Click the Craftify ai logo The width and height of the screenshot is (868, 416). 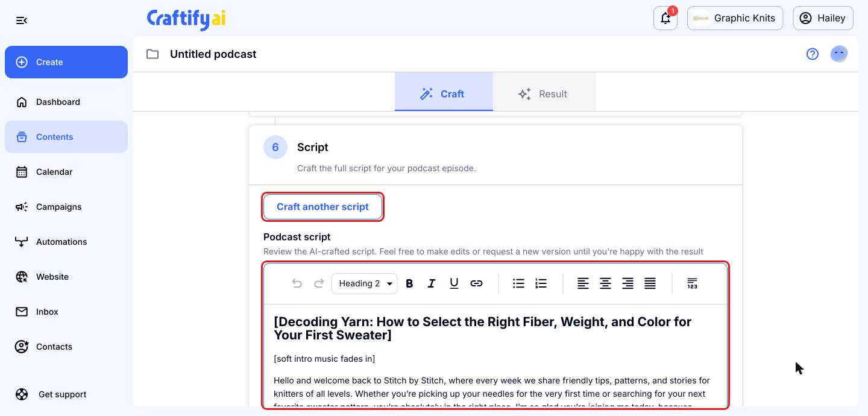[x=186, y=19]
